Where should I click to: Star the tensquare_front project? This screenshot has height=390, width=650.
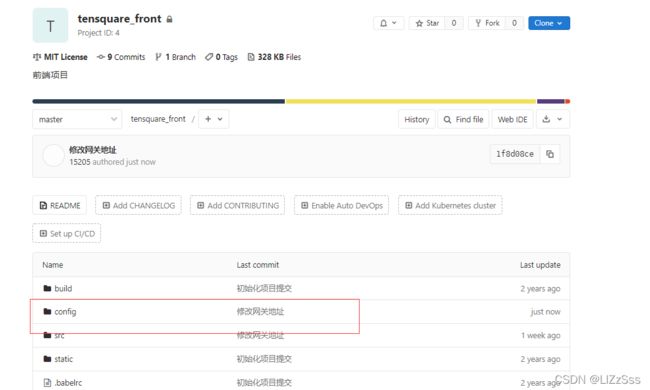(x=427, y=23)
